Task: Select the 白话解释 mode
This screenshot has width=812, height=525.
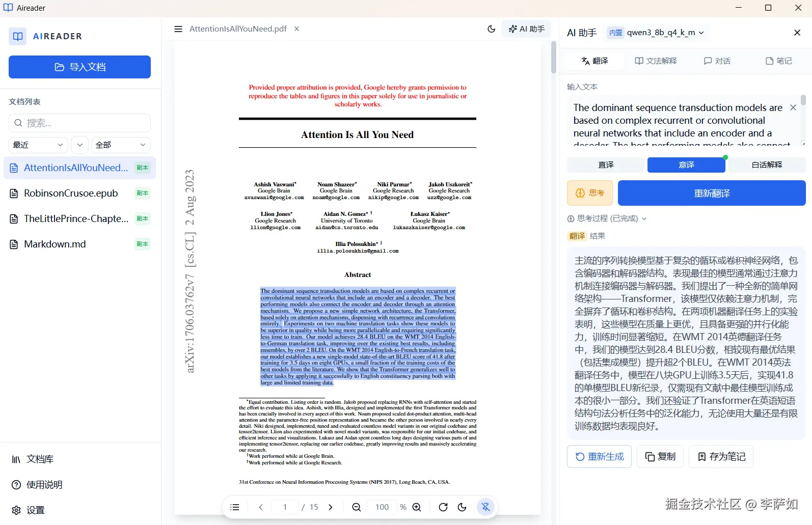Action: click(x=767, y=164)
